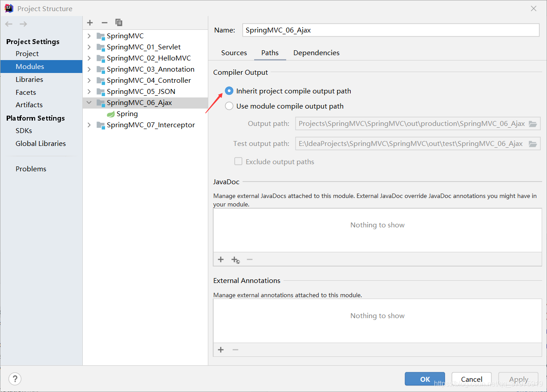Expand SpringMVC_07_Interceptor node
Screen dimensions: 547x392
tap(89, 125)
